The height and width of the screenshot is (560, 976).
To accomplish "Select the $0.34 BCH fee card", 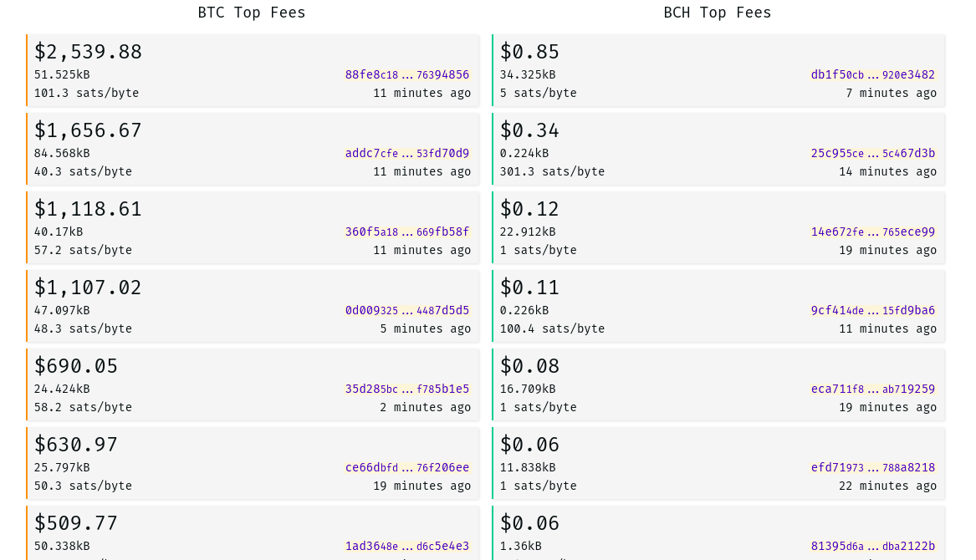I will (x=718, y=149).
